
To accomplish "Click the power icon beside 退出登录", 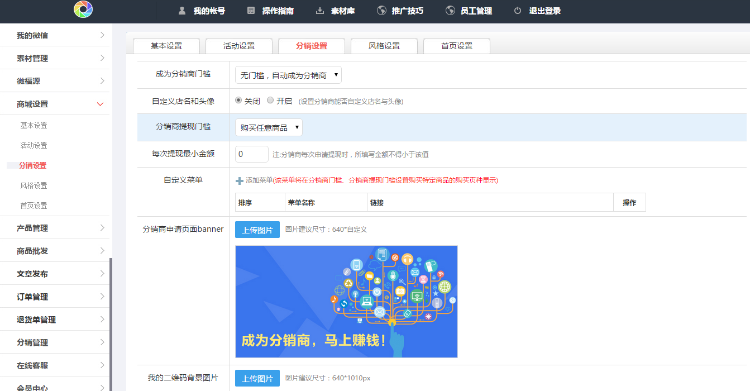I will coord(517,11).
